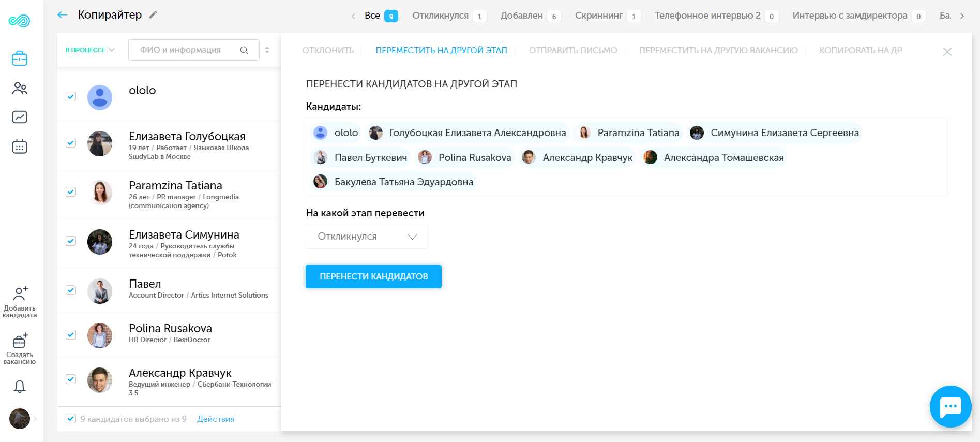Click Добавить кандидата in the sidebar
Viewport: 980px width, 442px height.
[20, 302]
